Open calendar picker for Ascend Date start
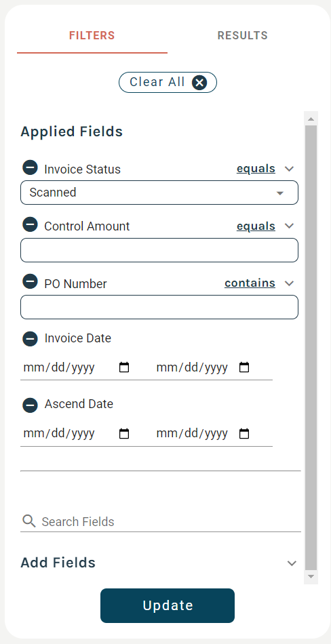Screen dimensions: 331x644 [x=123, y=433]
